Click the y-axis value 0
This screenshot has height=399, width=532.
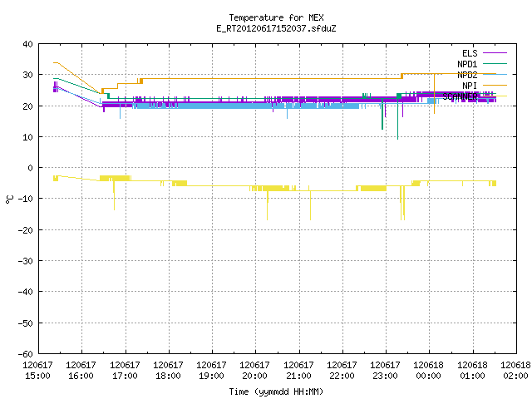pyautogui.click(x=31, y=168)
